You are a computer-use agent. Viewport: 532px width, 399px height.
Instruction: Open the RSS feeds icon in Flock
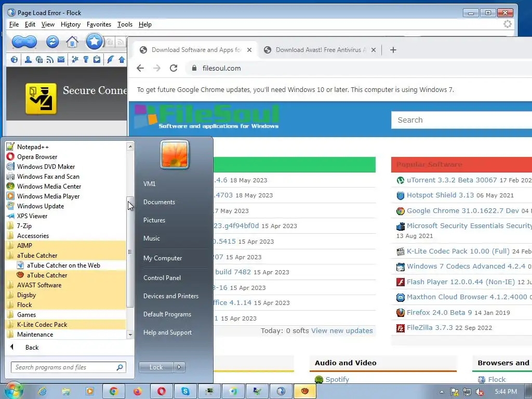click(x=50, y=60)
